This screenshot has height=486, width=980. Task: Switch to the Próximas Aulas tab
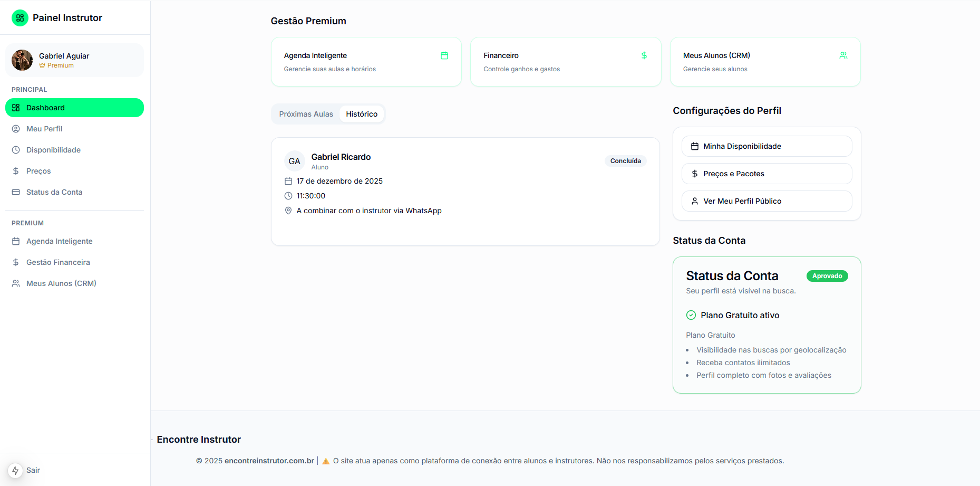305,113
